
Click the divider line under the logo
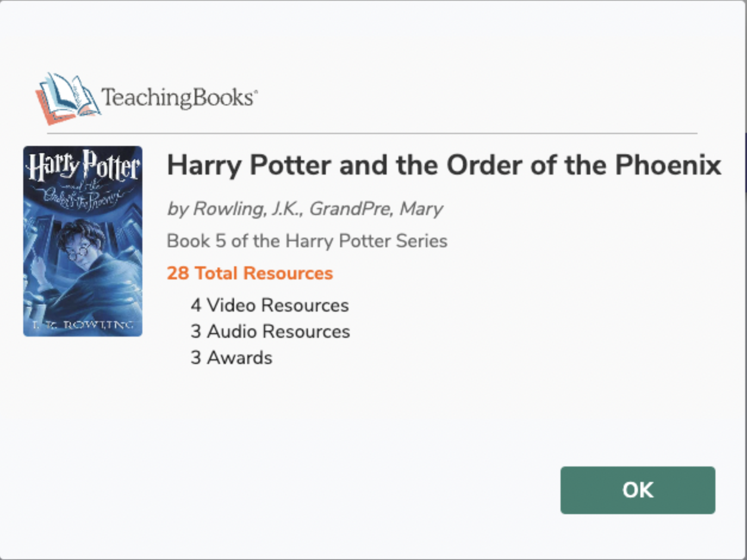[366, 133]
